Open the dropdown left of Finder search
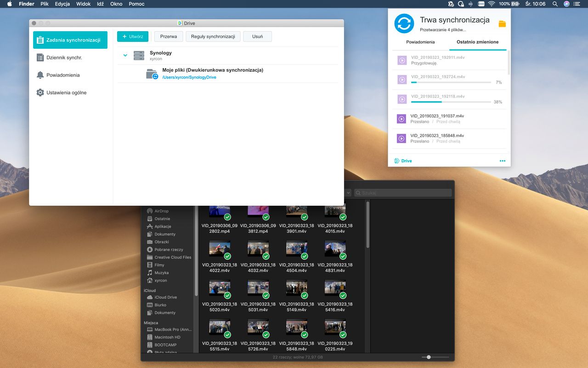Viewport: 588px width, 368px height. point(347,193)
